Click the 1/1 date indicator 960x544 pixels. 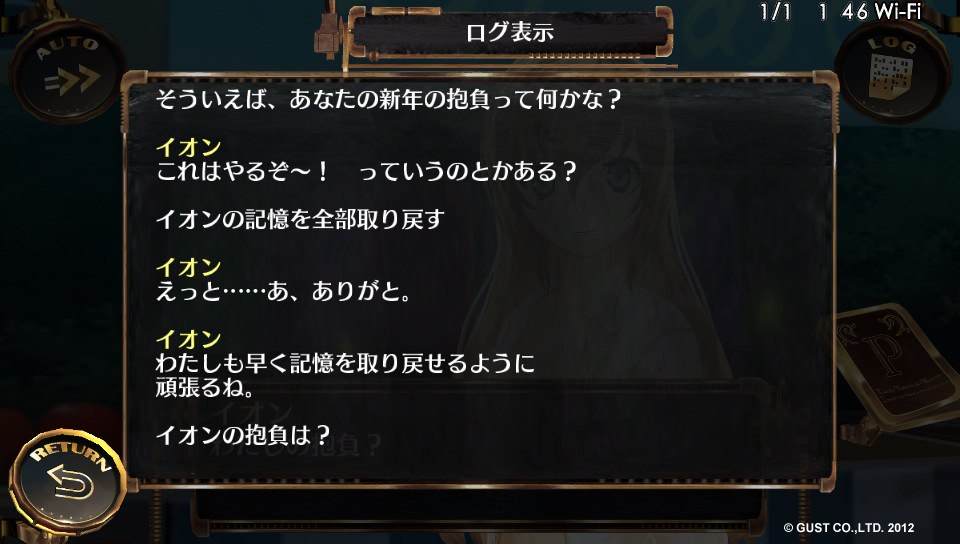click(775, 12)
